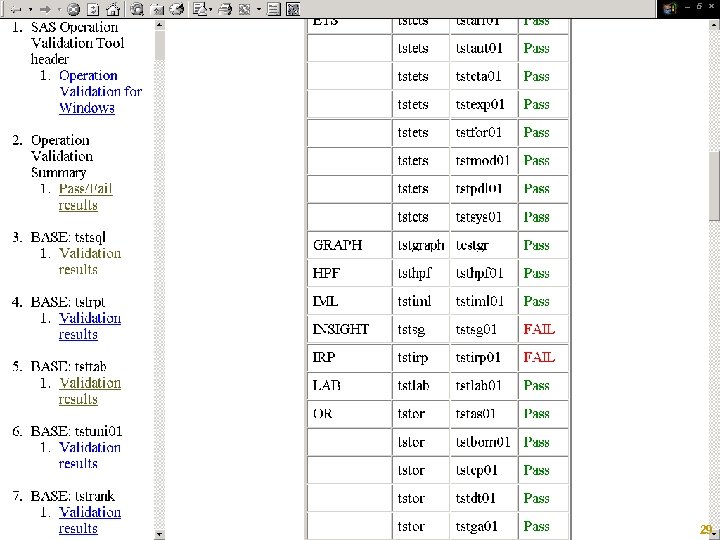Click the BASE: tstsql heading
This screenshot has width=720, height=540.
[x=68, y=237]
